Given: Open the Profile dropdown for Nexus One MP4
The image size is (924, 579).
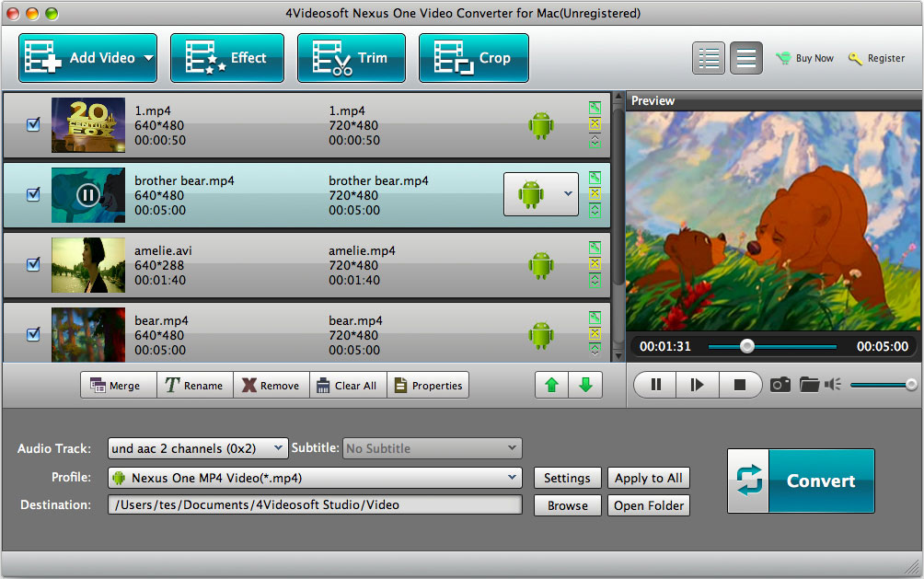Looking at the screenshot, I should 315,478.
